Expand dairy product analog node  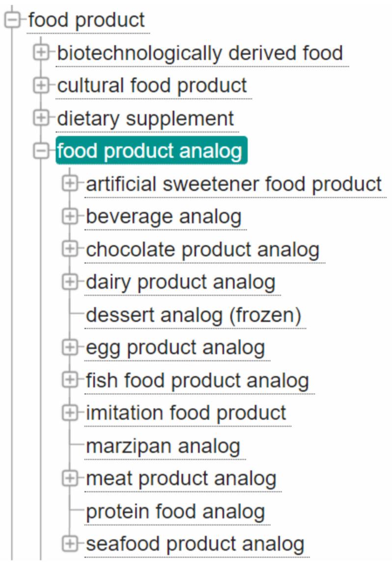pyautogui.click(x=70, y=282)
